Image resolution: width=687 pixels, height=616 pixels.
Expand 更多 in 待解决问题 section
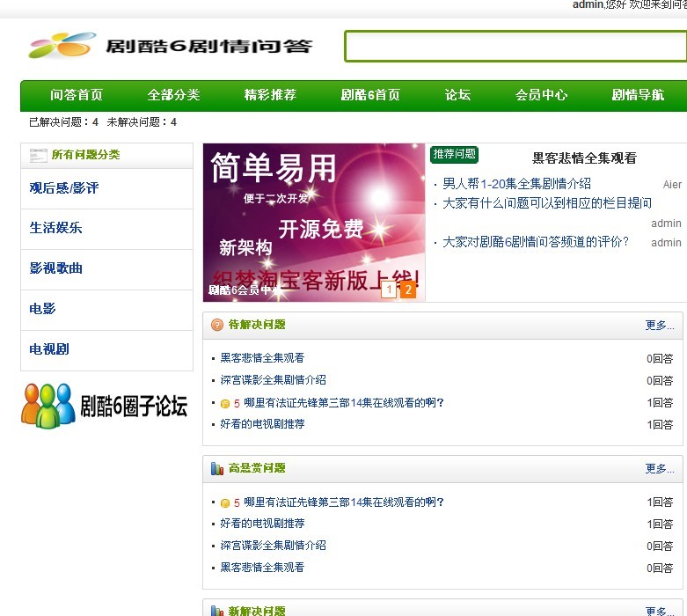click(659, 326)
